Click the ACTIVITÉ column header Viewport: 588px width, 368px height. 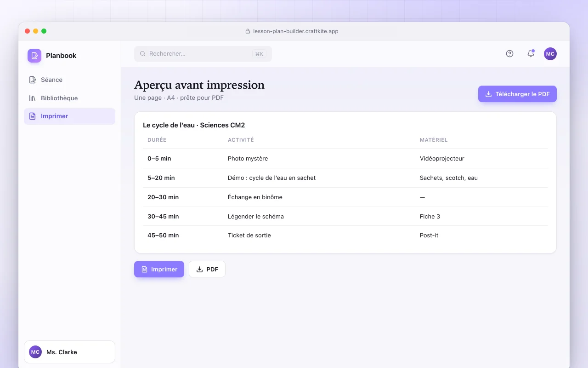241,140
